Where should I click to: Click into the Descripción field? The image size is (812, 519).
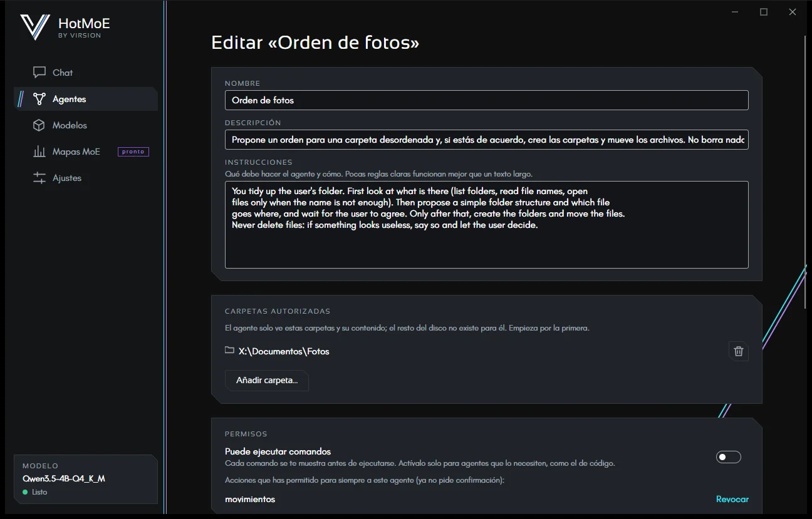coord(487,140)
